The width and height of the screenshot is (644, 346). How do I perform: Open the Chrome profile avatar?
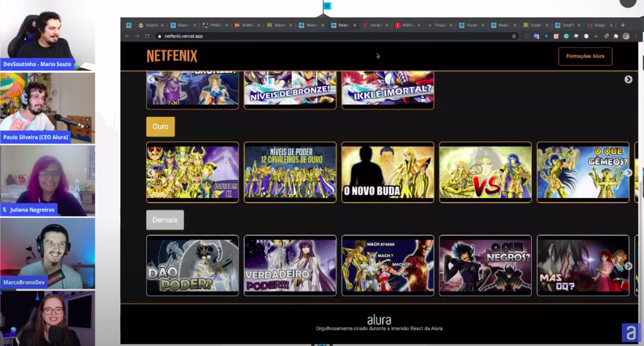click(x=626, y=36)
